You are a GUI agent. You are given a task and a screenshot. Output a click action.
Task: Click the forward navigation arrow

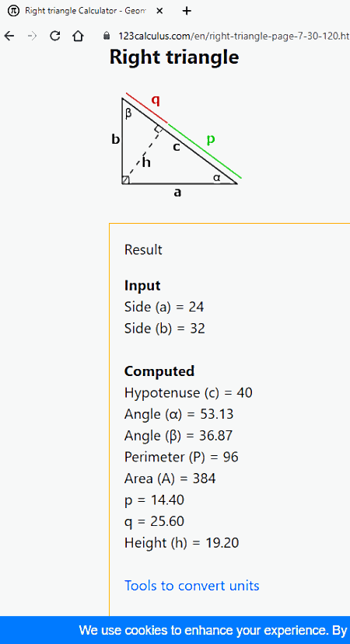pyautogui.click(x=32, y=37)
